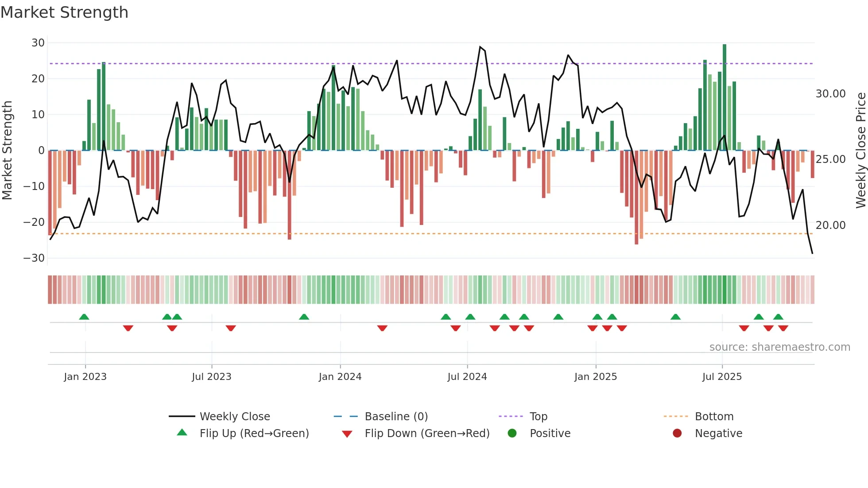The image size is (868, 488).
Task: Toggle Baseline (0) legend entry
Action: (x=396, y=416)
